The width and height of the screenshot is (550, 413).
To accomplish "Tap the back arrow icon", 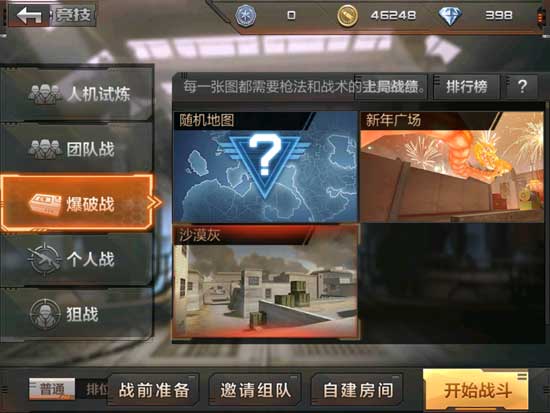I will 29,15.
